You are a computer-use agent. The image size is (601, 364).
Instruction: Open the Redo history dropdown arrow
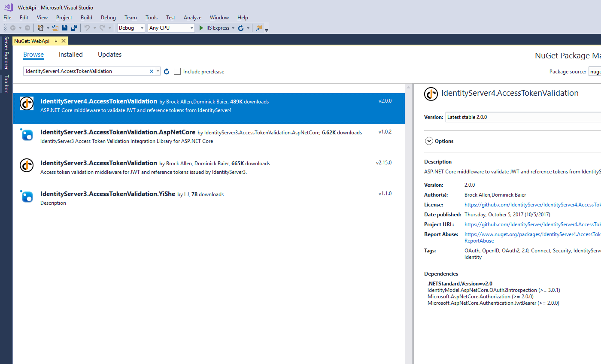coord(109,28)
